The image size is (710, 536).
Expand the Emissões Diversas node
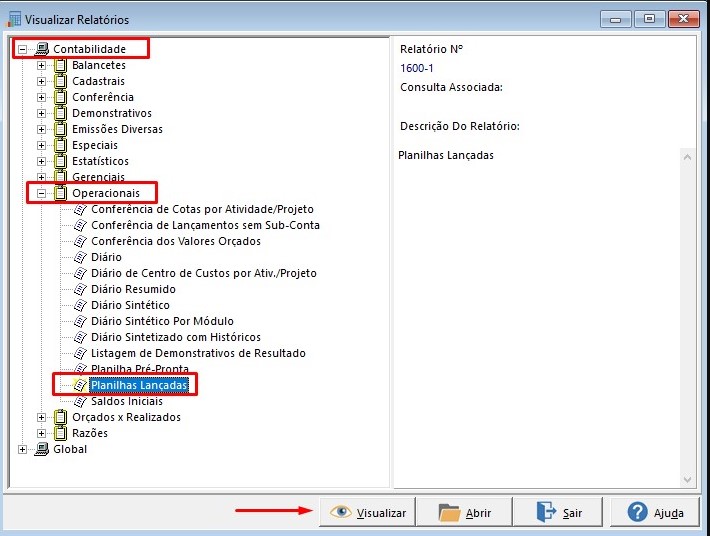coord(41,129)
